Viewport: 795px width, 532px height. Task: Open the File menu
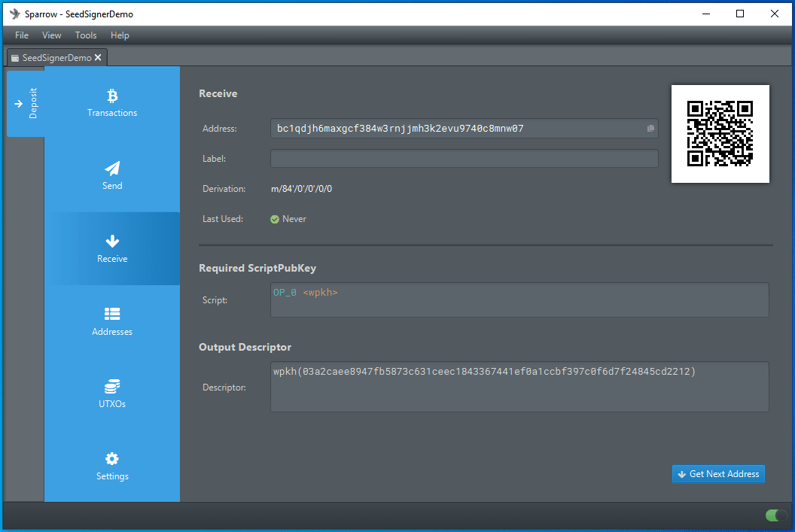[x=22, y=35]
